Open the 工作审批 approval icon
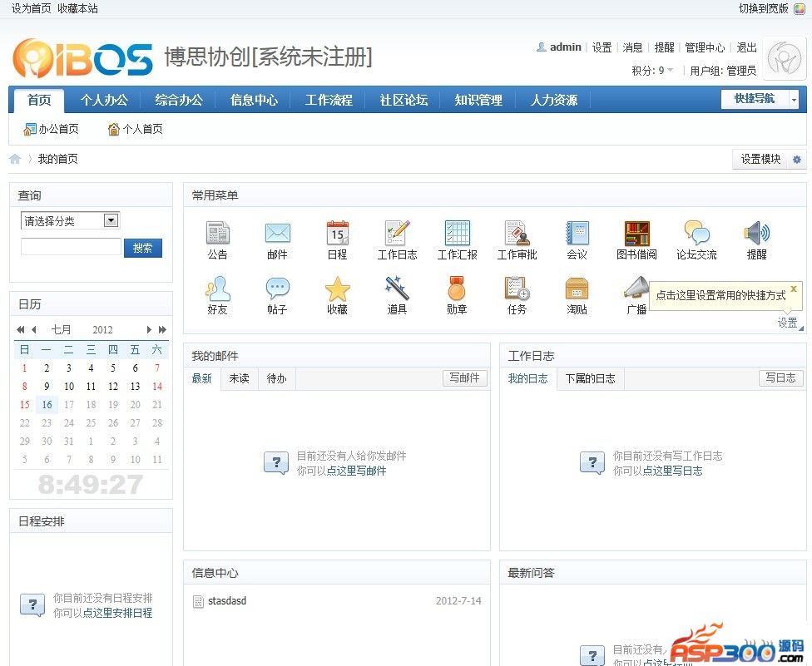The image size is (812, 666). [517, 233]
